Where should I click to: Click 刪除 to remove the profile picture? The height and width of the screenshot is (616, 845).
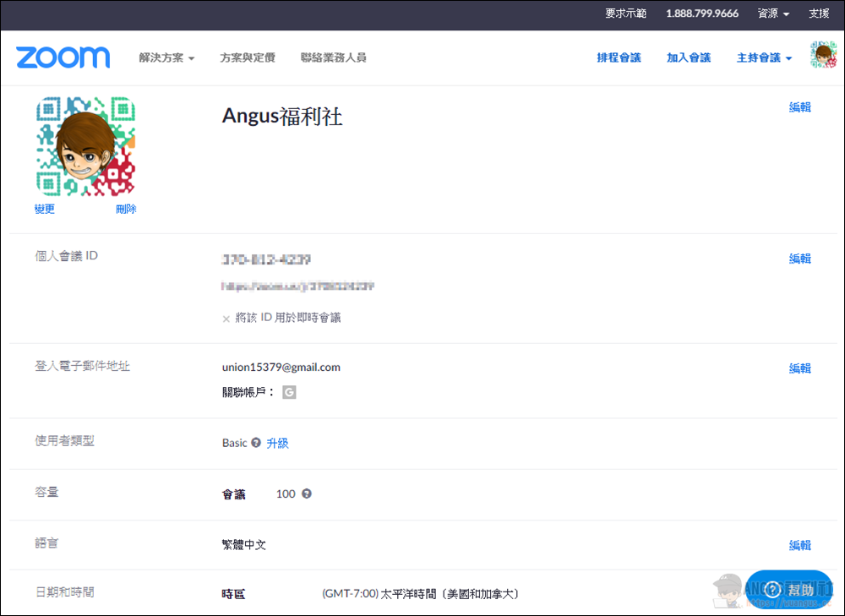pyautogui.click(x=126, y=210)
